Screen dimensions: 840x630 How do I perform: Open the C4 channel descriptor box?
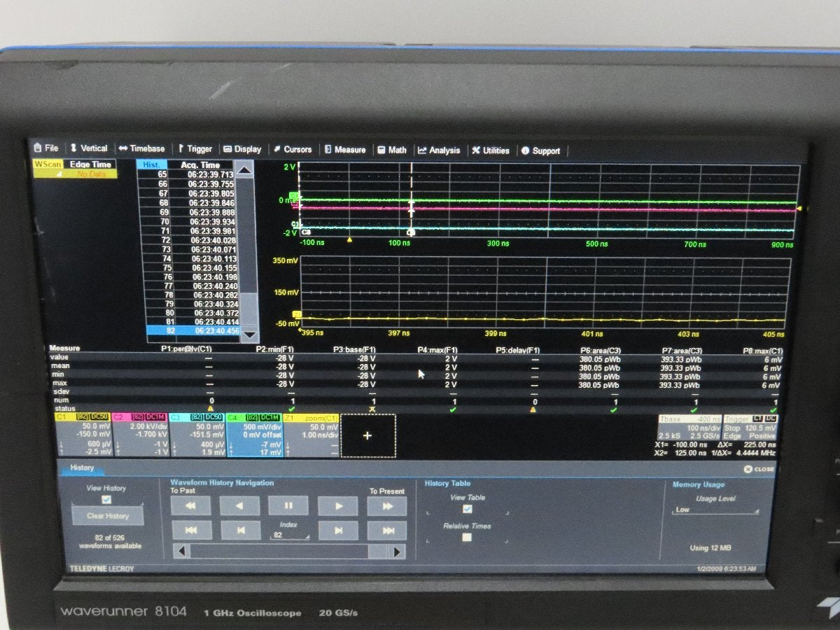255,435
